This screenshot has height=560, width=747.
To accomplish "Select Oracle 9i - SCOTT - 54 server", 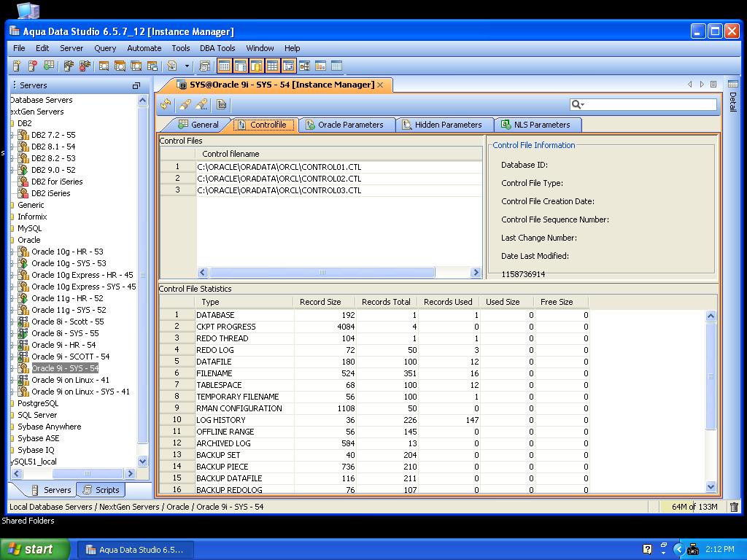I will [71, 357].
